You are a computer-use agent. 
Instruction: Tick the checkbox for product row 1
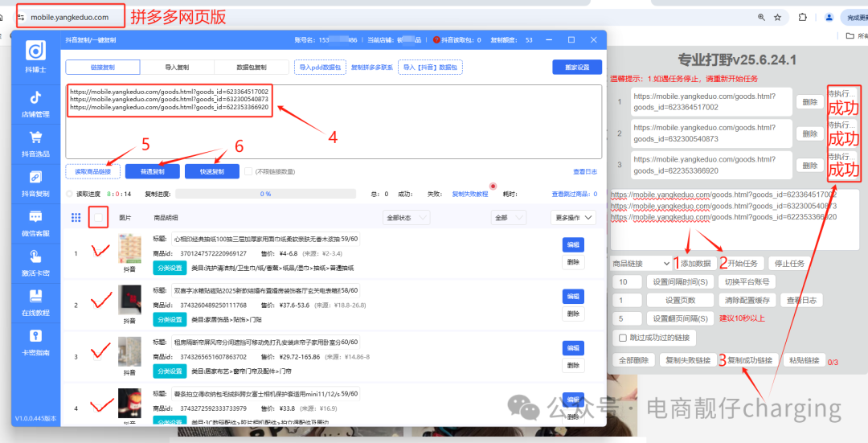point(99,253)
